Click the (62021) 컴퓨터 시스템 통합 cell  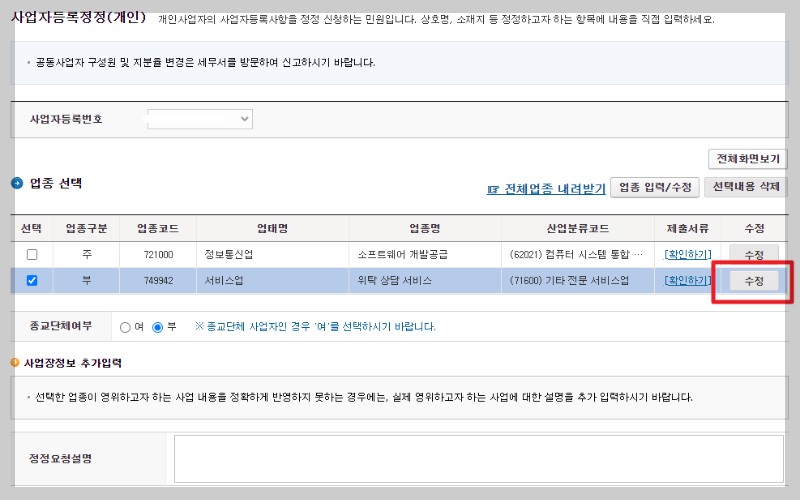tap(577, 254)
